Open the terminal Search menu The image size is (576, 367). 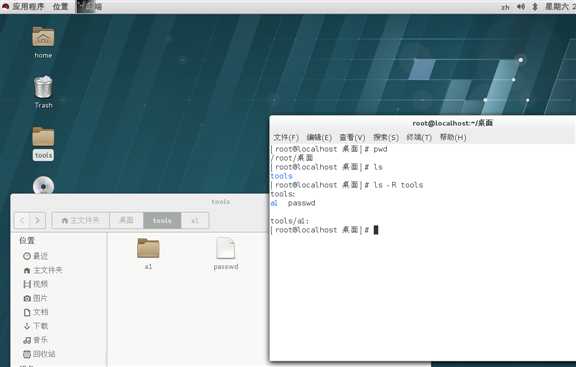(386, 137)
